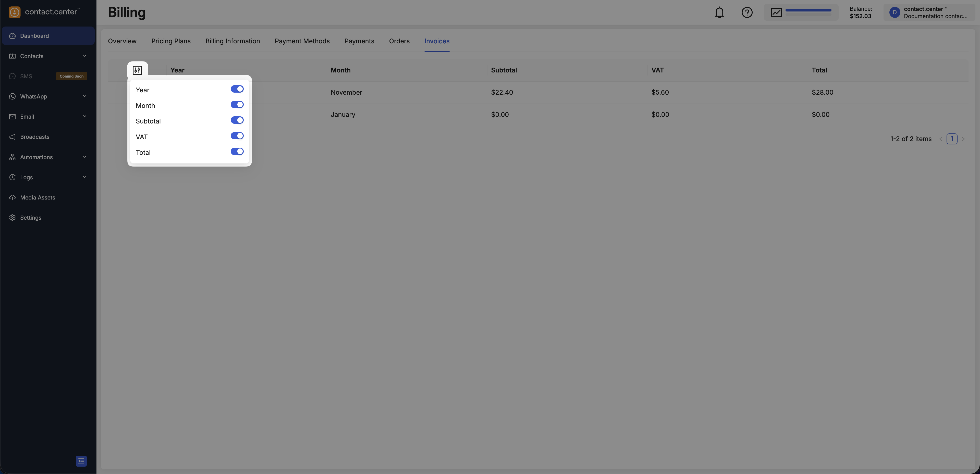
Task: Click the usage chart icon
Action: 776,13
